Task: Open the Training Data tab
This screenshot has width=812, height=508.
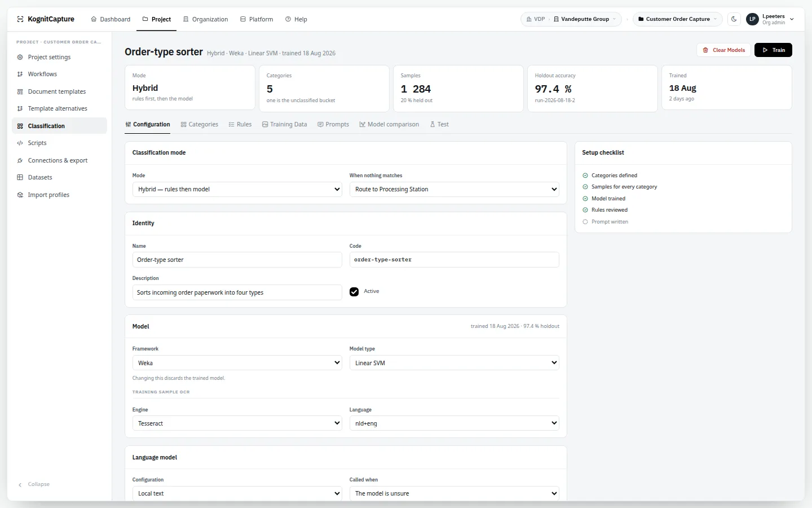Action: (x=285, y=124)
